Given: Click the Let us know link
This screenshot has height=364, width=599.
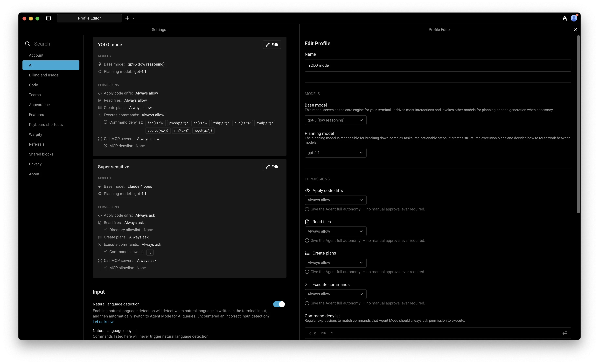Looking at the screenshot, I should 103,322.
